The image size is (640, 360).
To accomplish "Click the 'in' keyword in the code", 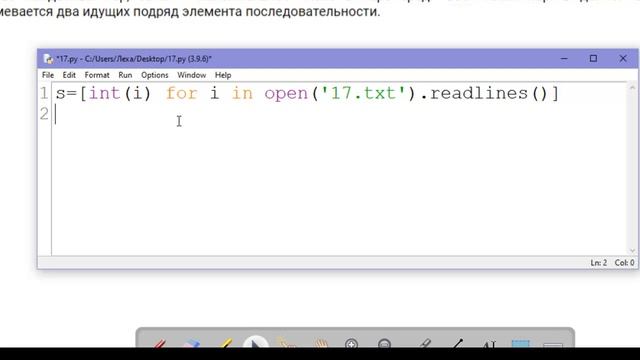I will tap(242, 93).
